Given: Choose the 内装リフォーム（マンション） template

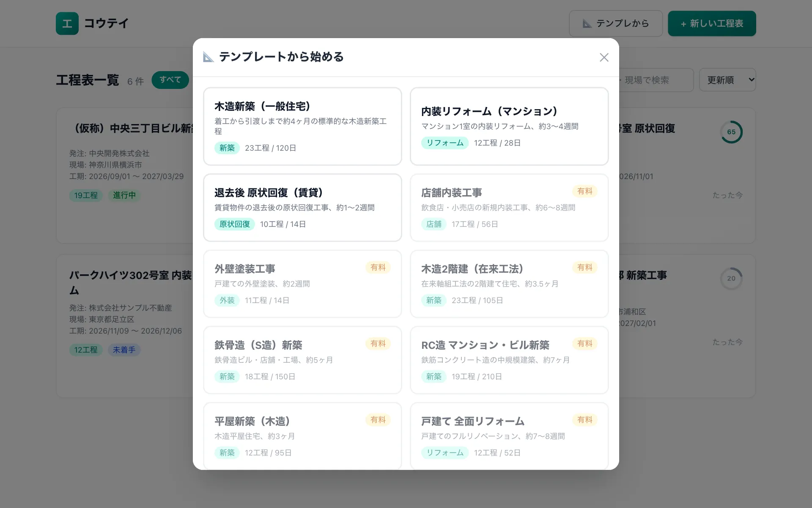Looking at the screenshot, I should (509, 126).
